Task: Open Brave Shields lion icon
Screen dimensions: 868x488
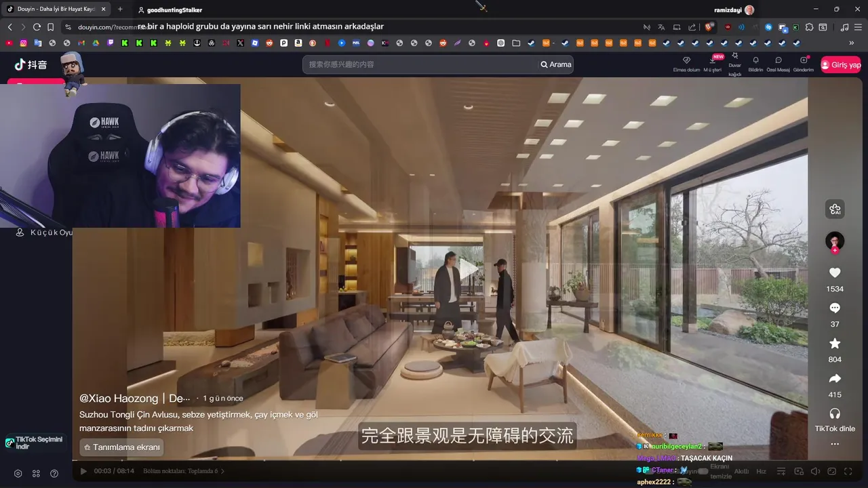Action: (709, 27)
